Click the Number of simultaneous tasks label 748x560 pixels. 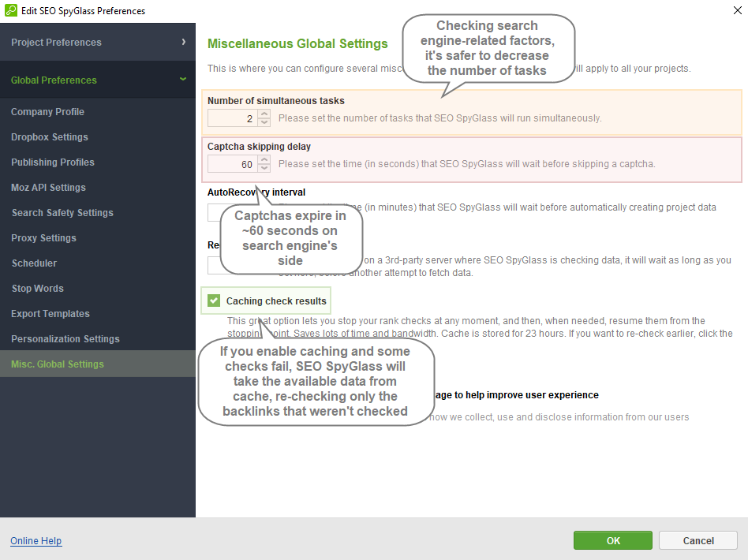(x=275, y=101)
